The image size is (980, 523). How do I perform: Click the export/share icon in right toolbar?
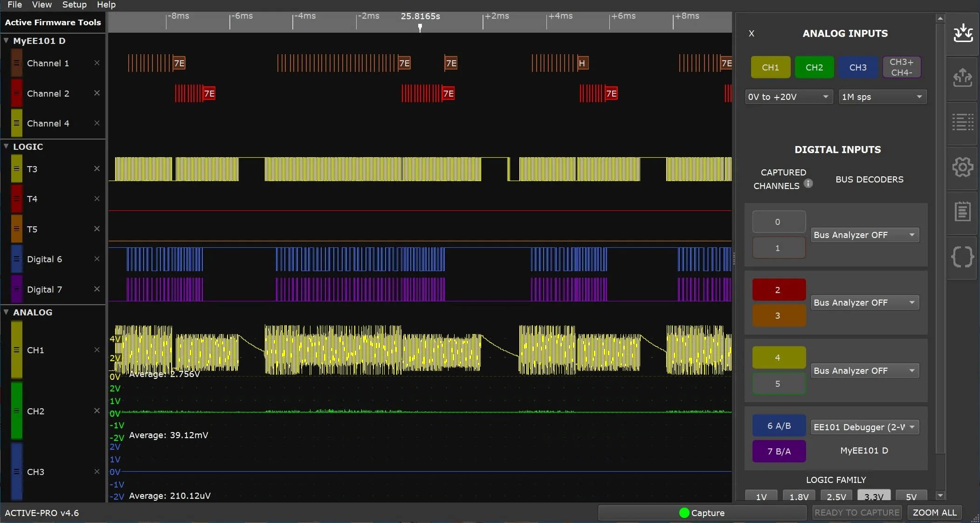(962, 78)
